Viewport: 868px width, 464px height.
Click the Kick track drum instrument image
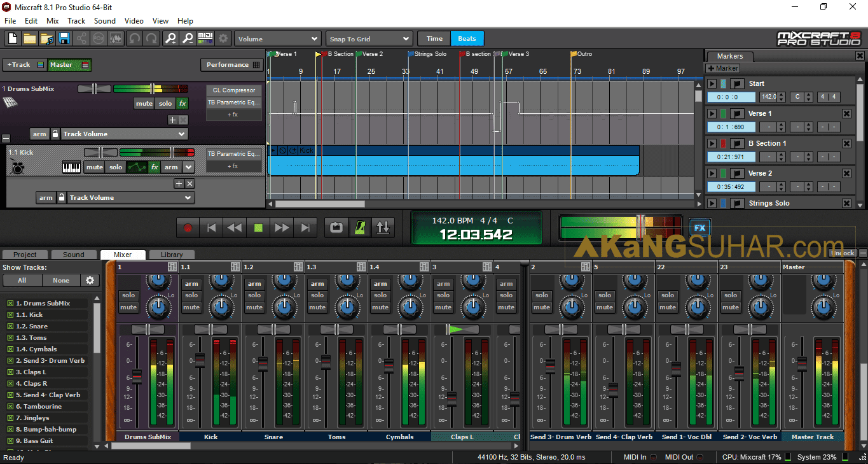18,167
